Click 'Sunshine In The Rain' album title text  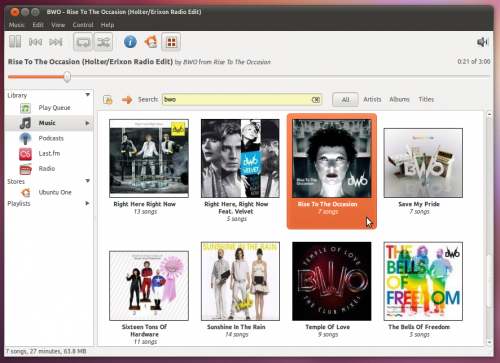point(236,327)
